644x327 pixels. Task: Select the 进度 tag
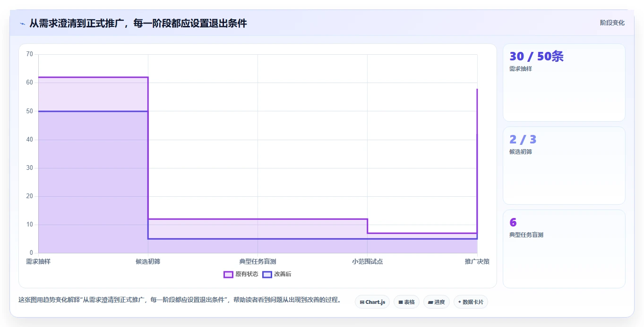click(x=437, y=302)
